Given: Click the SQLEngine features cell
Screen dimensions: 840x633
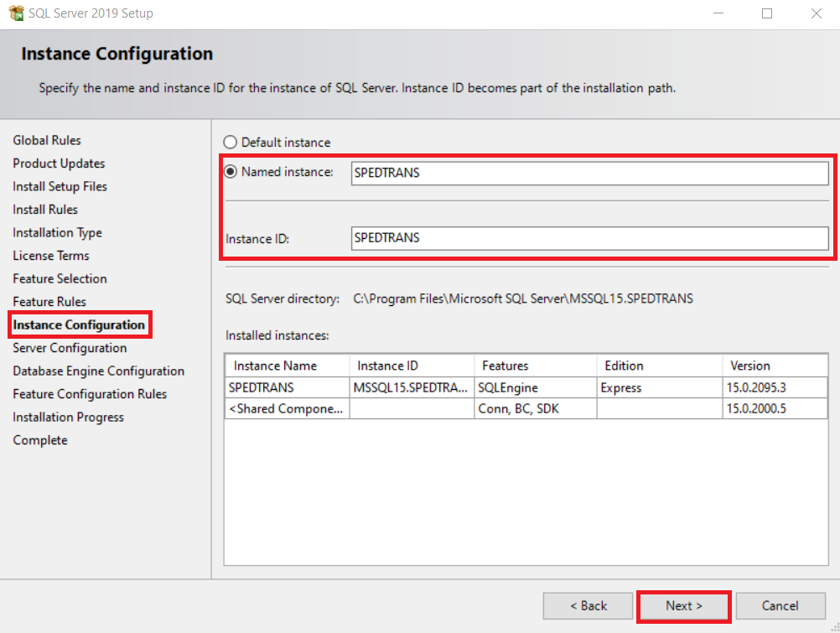Looking at the screenshot, I should click(x=535, y=387).
